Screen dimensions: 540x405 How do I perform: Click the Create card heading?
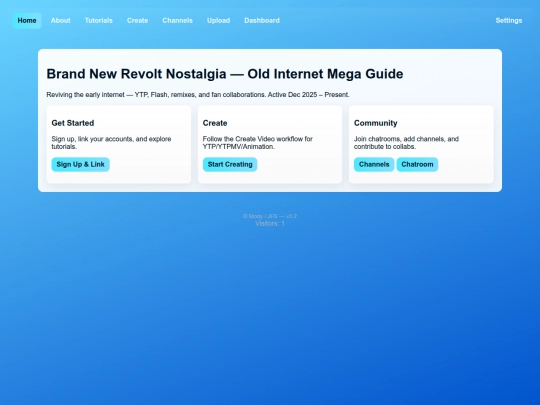coord(215,123)
